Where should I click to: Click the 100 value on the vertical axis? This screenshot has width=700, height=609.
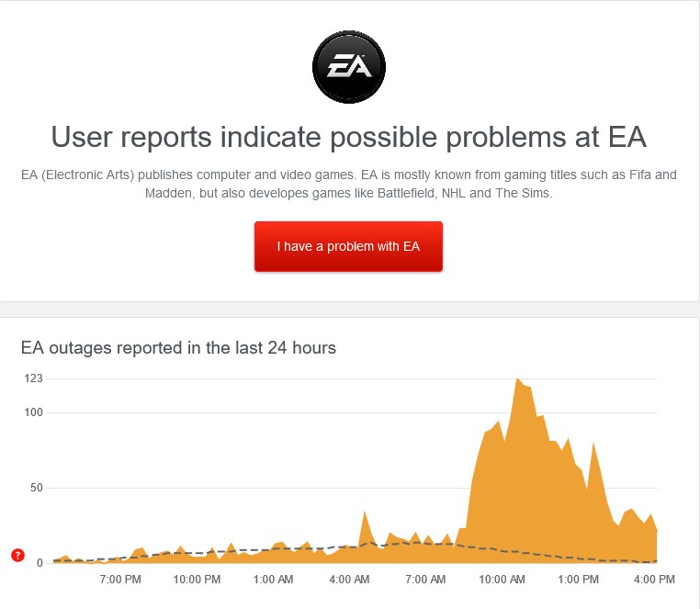[34, 412]
